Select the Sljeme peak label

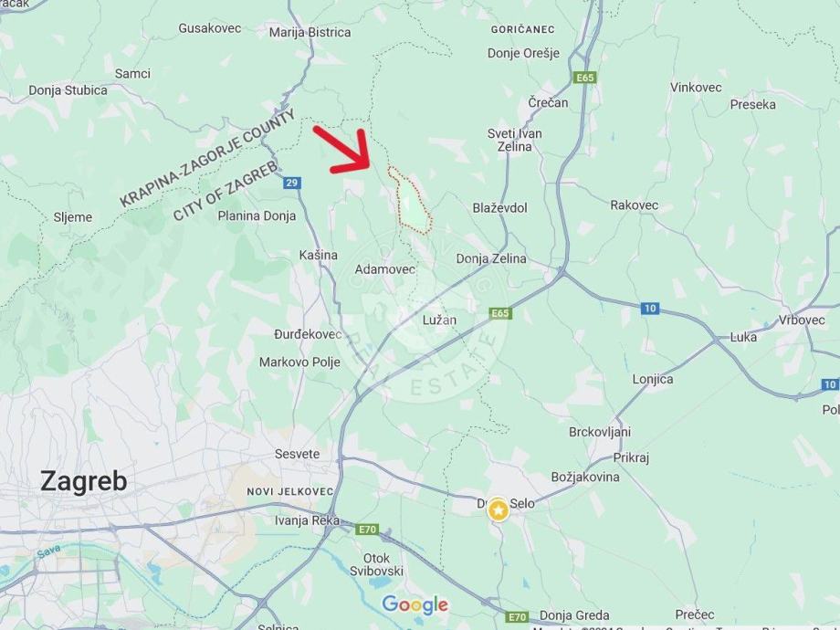pyautogui.click(x=73, y=217)
